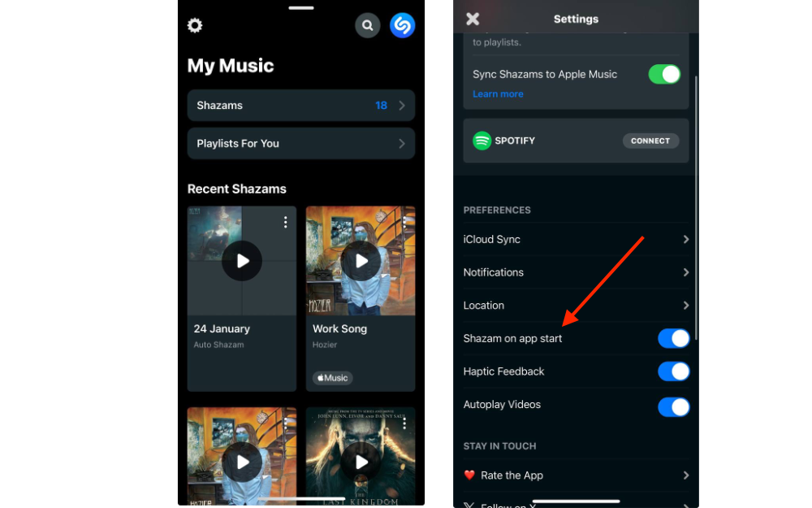Expand Rate the App chevron

click(x=685, y=475)
